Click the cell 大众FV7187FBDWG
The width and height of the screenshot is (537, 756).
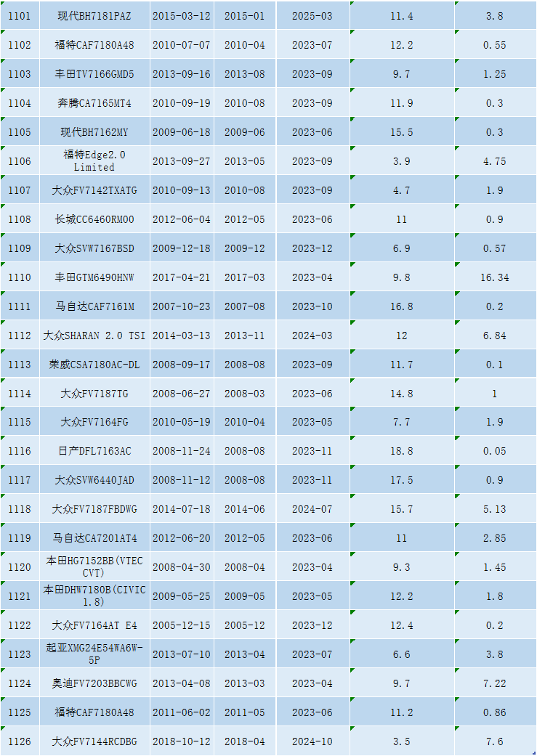[94, 509]
